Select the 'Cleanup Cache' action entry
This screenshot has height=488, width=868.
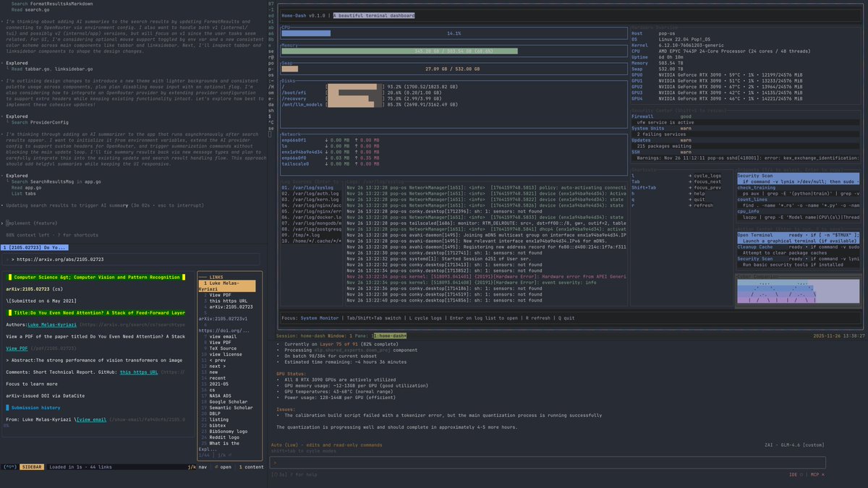(x=799, y=249)
